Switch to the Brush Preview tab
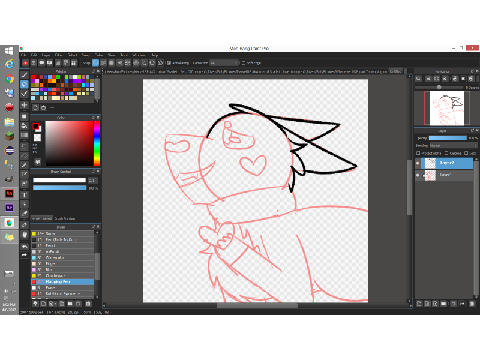The height and width of the screenshot is (360, 480). point(65,219)
